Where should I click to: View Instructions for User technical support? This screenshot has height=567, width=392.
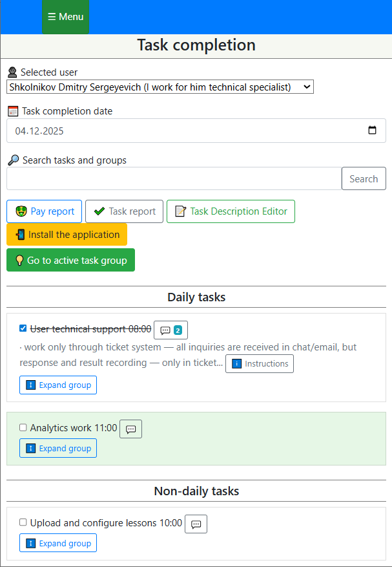tap(259, 364)
